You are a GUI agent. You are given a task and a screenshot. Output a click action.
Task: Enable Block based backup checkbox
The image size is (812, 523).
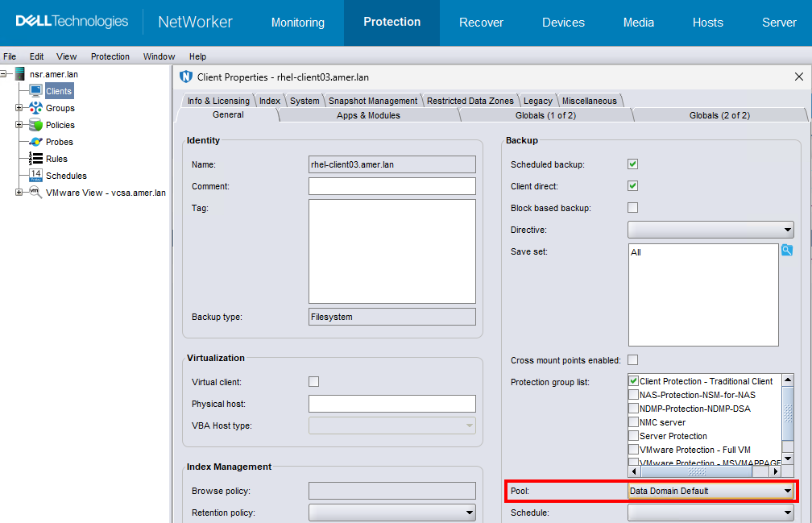[633, 208]
